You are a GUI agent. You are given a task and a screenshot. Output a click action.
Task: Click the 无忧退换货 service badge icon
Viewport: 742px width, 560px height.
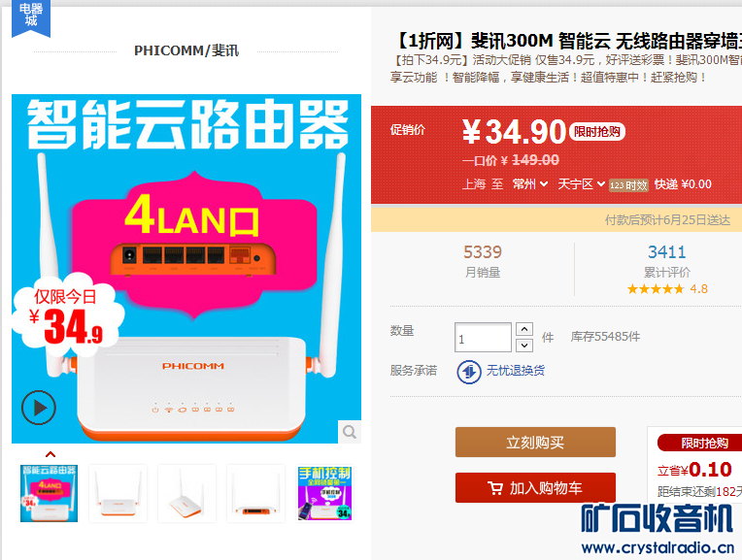(468, 372)
